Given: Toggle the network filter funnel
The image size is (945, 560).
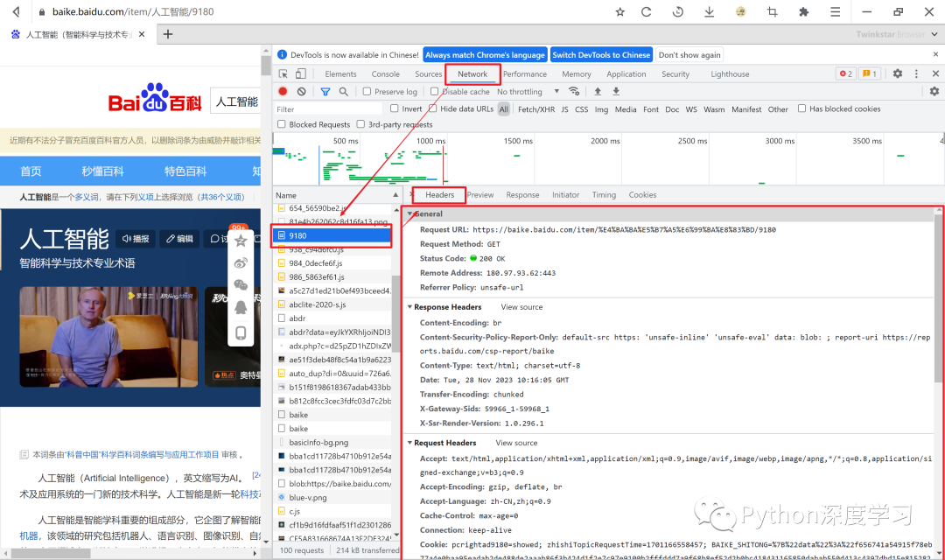Looking at the screenshot, I should pyautogui.click(x=325, y=92).
